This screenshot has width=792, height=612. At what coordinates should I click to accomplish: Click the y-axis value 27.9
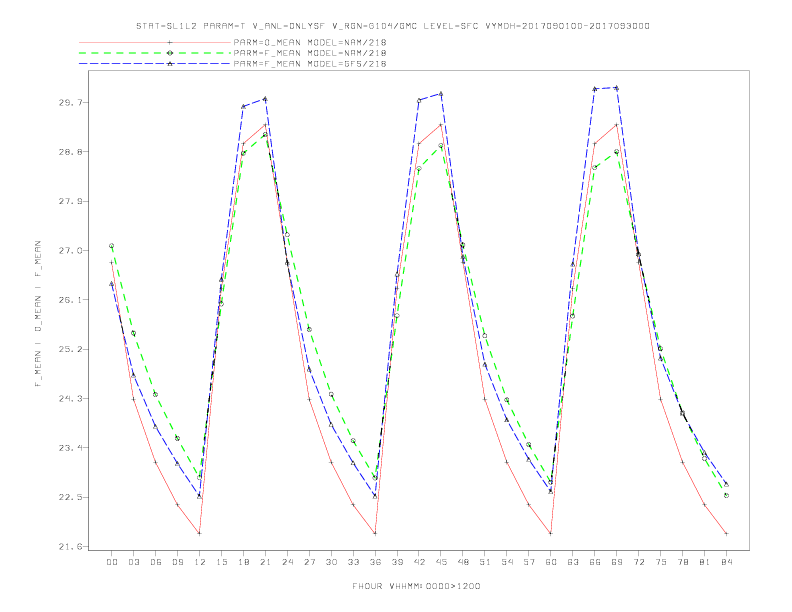pos(71,201)
